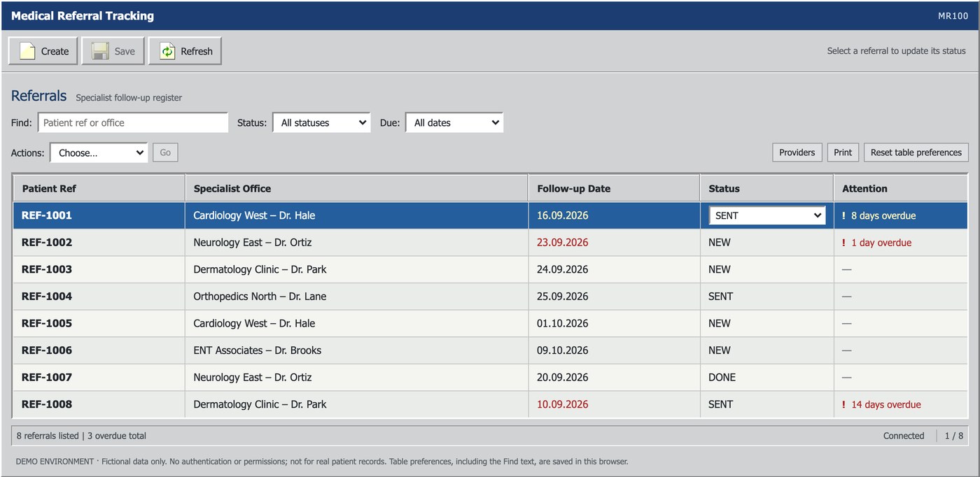Sort by Specialist Office column header
980x477 pixels.
click(x=356, y=188)
